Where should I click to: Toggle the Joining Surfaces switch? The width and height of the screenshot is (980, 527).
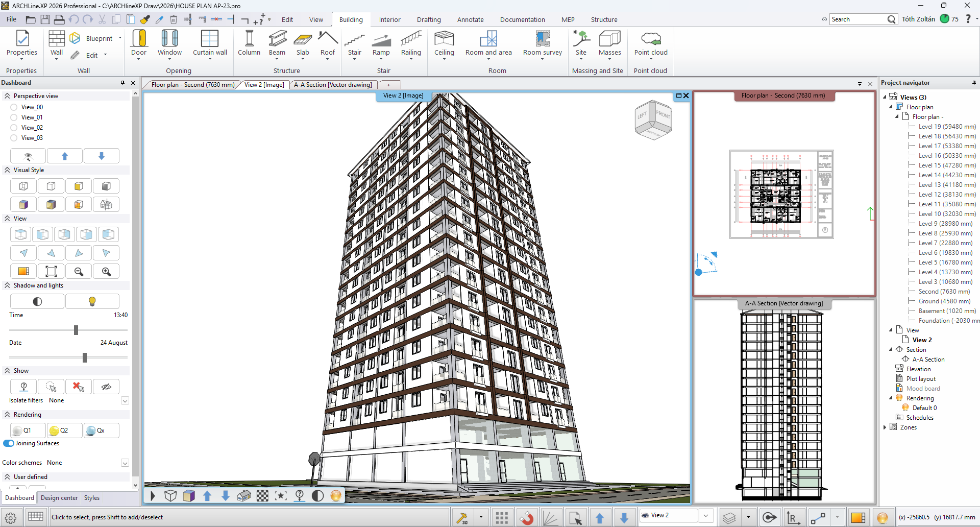click(x=9, y=443)
